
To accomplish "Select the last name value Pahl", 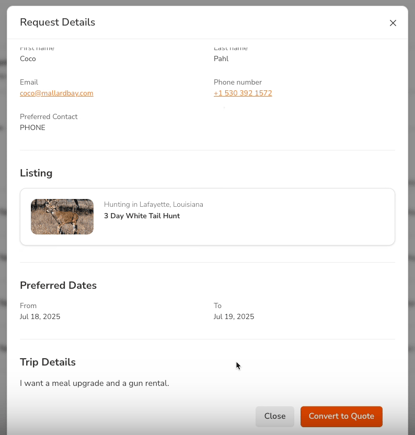I will tap(221, 59).
